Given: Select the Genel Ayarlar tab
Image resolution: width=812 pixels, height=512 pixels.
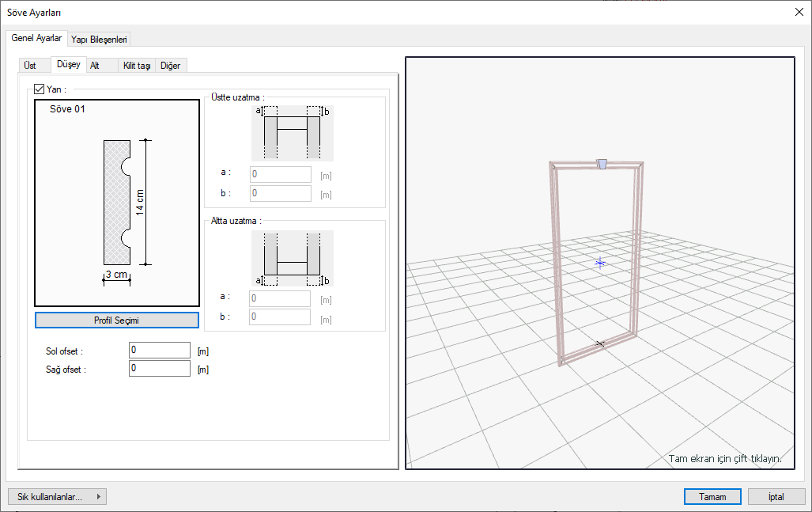Looking at the screenshot, I should click(x=36, y=38).
